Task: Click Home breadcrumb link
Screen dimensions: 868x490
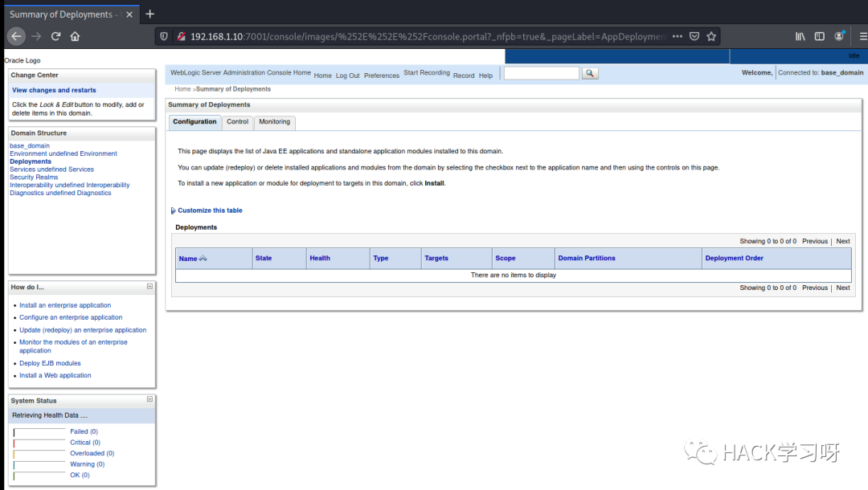Action: 182,89
